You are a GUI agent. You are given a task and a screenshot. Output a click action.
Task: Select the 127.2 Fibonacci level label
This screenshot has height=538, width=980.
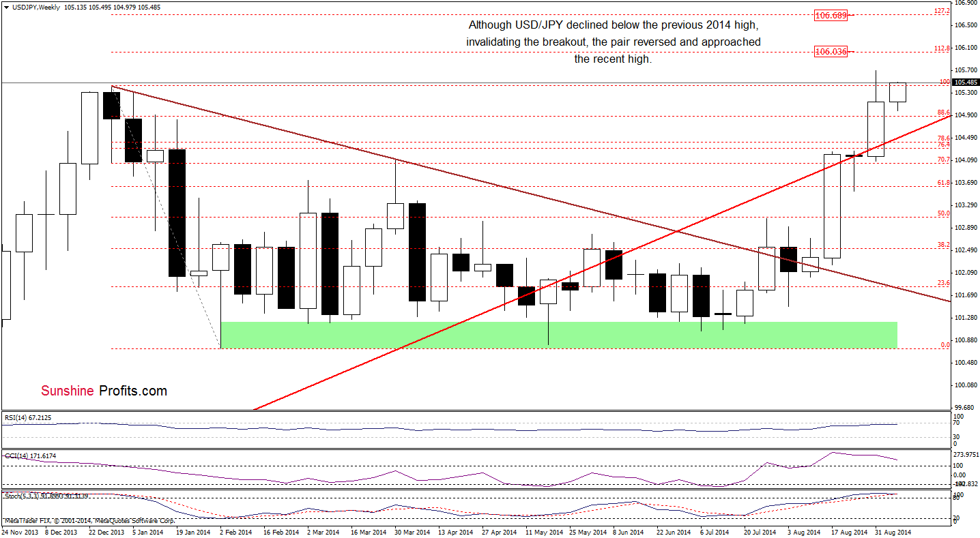coord(942,11)
